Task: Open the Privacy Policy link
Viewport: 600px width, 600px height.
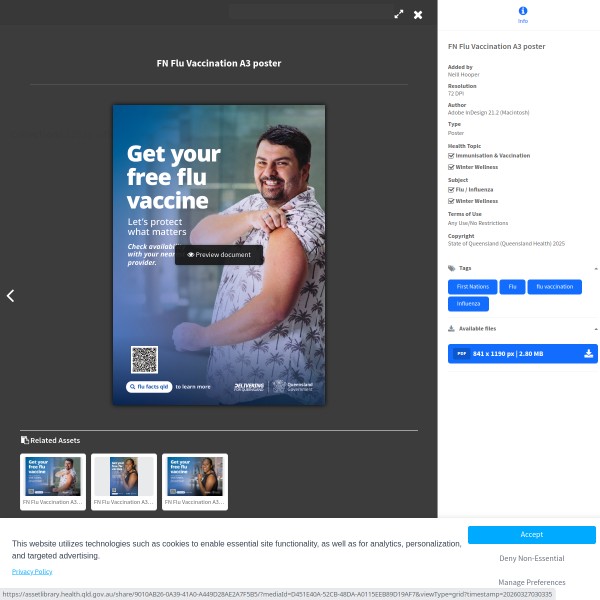Action: [x=32, y=571]
